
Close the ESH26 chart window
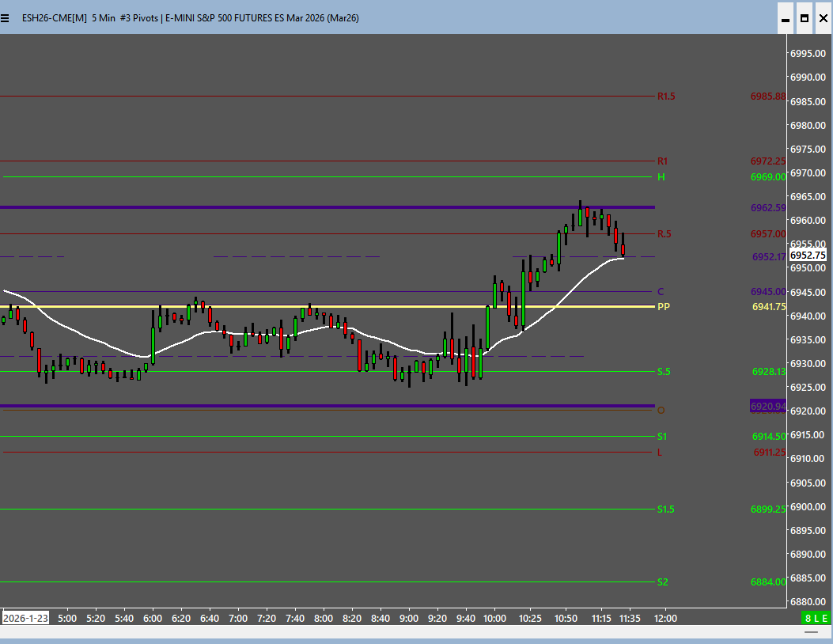pos(823,17)
